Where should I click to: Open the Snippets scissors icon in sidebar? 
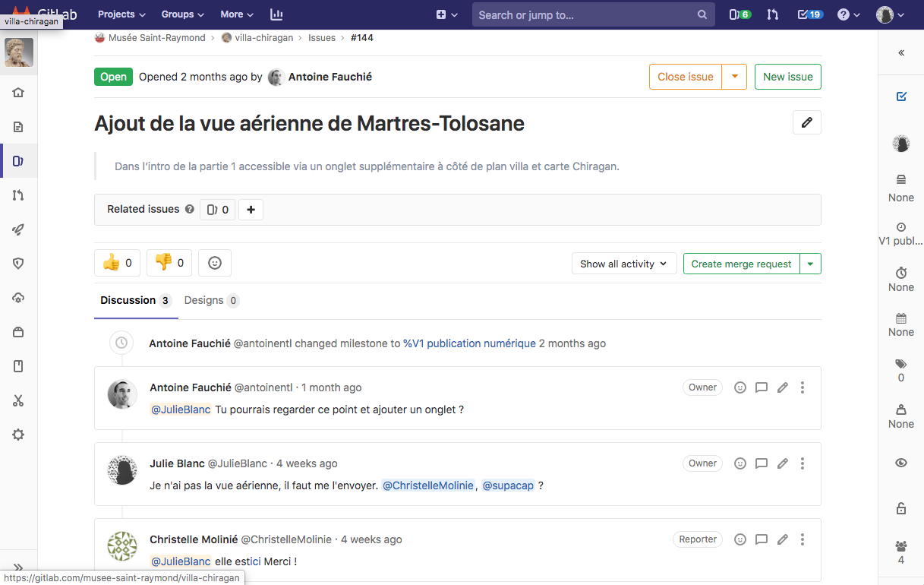click(x=18, y=400)
